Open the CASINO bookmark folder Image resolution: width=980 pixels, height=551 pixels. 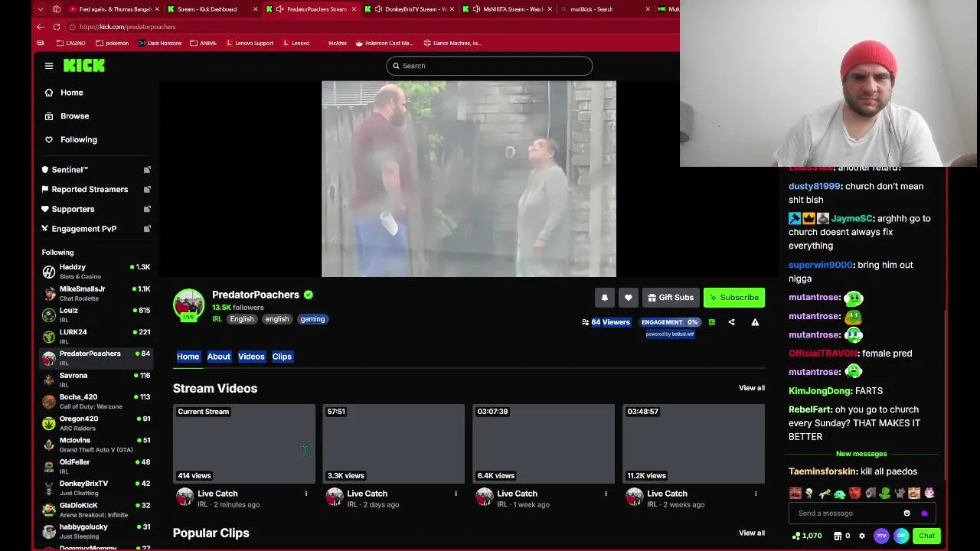70,43
